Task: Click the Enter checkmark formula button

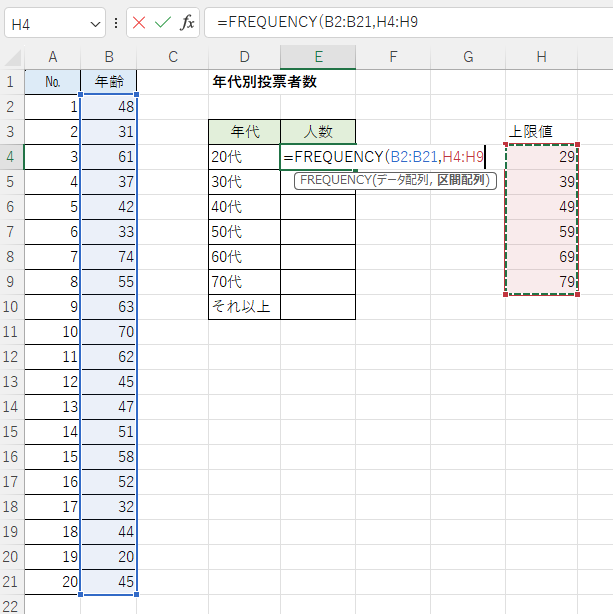Action: point(162,22)
